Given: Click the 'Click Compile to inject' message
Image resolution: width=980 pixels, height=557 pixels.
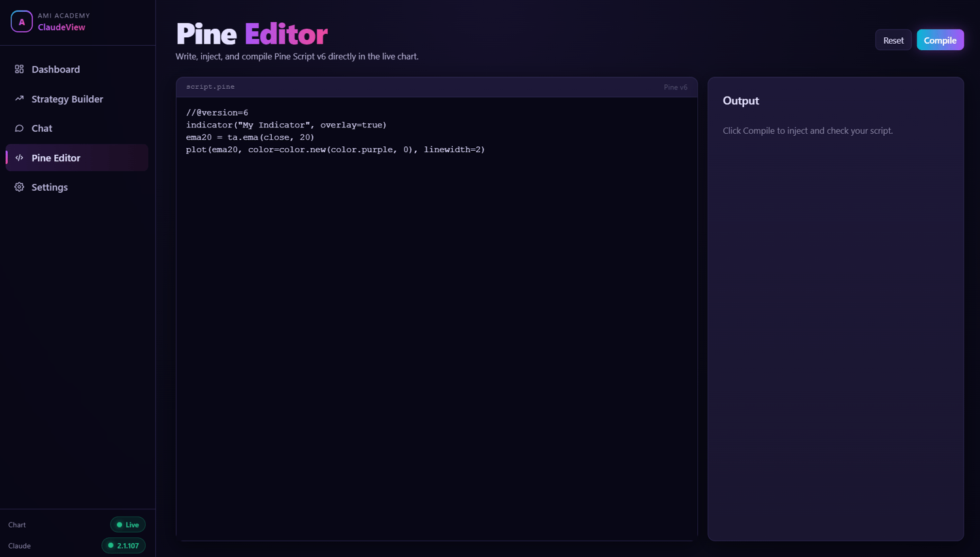Looking at the screenshot, I should tap(808, 131).
